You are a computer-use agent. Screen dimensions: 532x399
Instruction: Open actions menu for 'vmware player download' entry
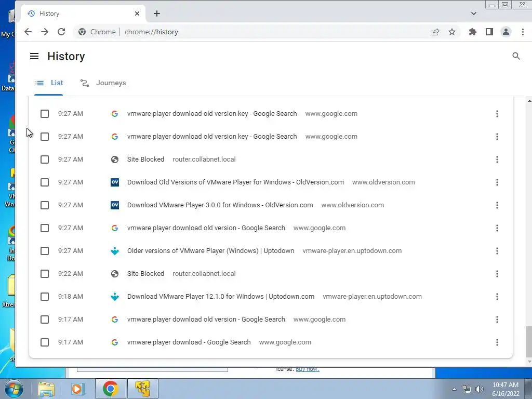click(497, 342)
